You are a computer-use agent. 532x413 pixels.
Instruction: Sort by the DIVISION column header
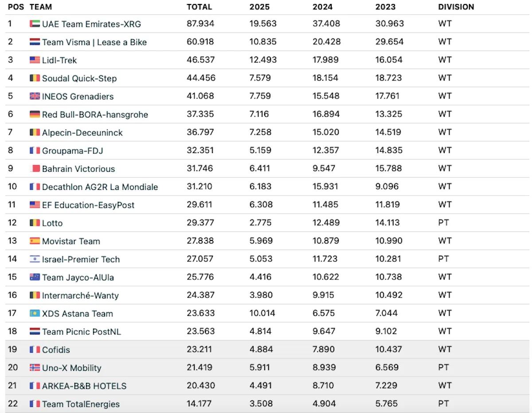point(456,7)
